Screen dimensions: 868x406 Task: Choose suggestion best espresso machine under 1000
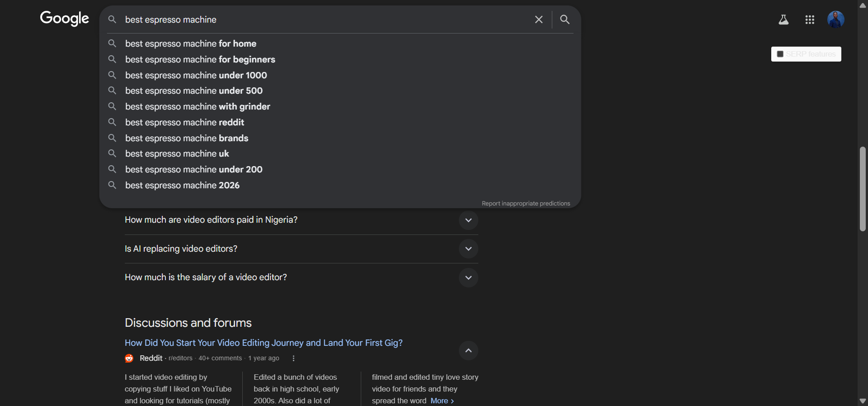pos(340,75)
